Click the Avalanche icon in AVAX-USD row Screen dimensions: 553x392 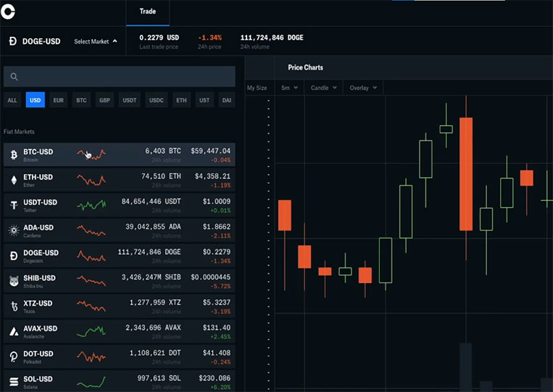pyautogui.click(x=14, y=331)
